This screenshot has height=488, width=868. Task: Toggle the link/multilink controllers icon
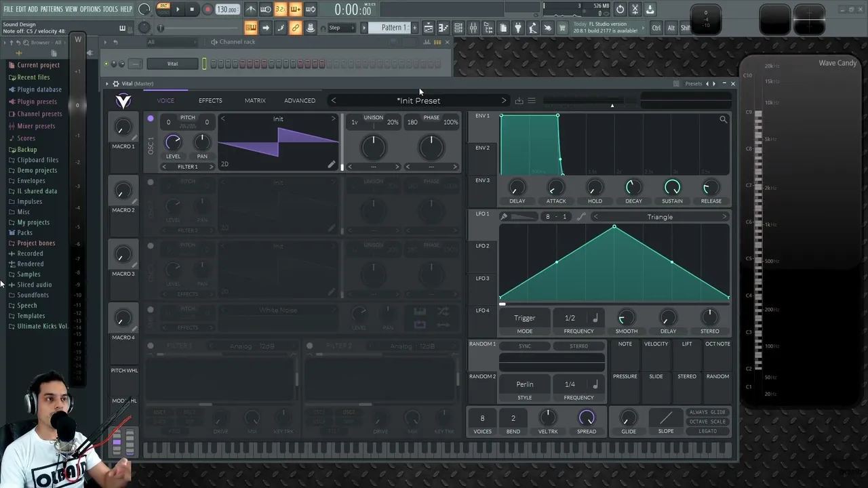[295, 28]
